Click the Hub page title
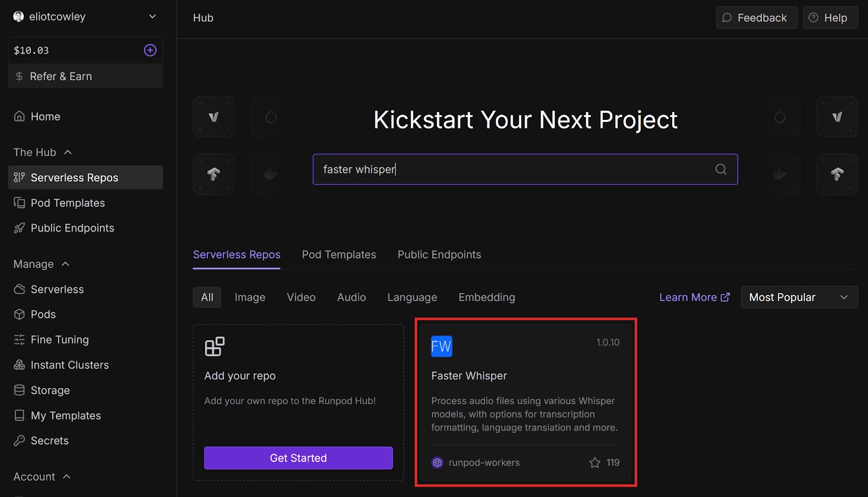Screen dimensions: 868x497 (x=203, y=18)
